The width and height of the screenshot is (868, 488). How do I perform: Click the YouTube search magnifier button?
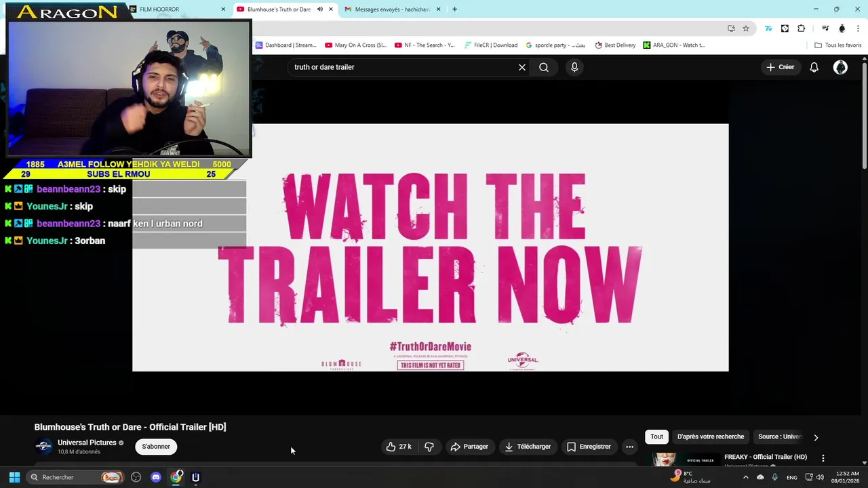click(544, 67)
